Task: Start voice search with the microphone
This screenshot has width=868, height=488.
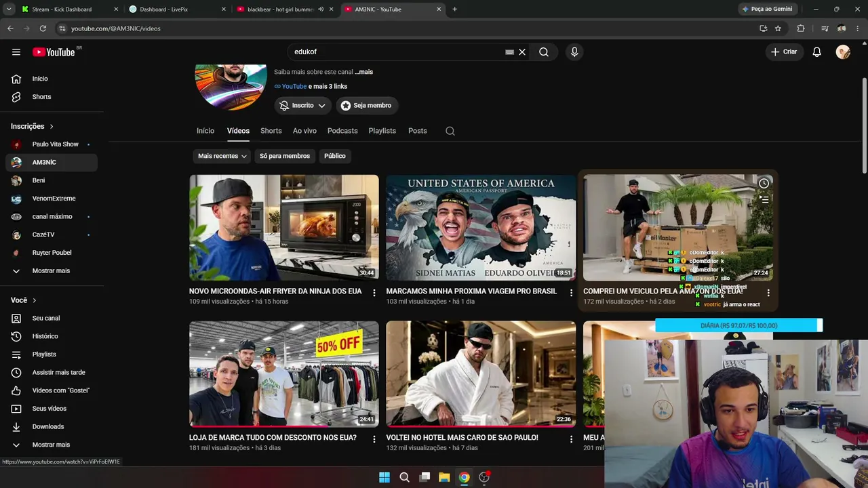Action: 574,52
